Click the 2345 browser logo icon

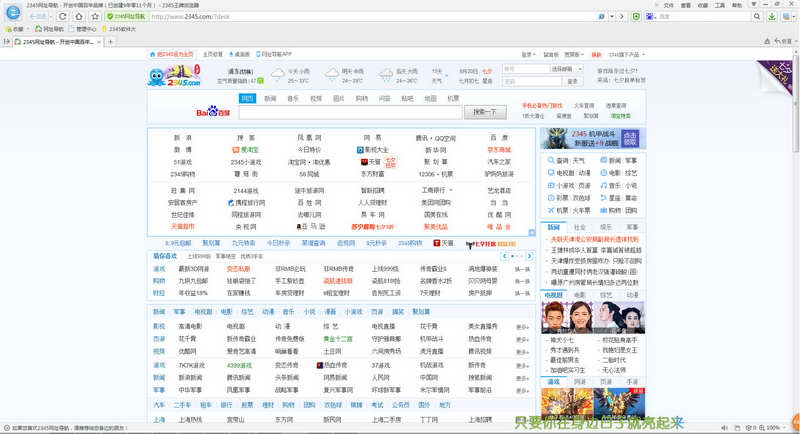[x=13, y=12]
